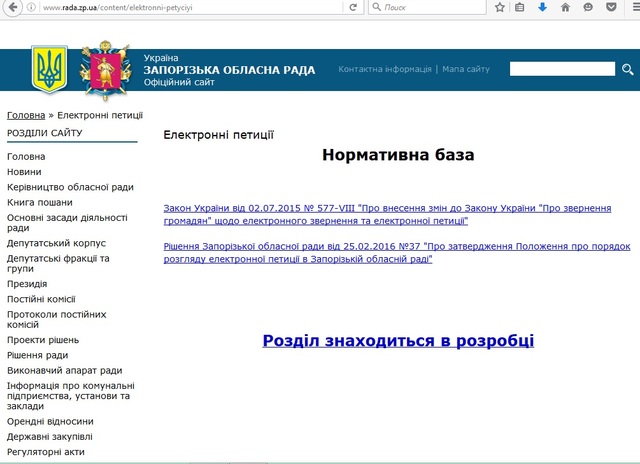The width and height of the screenshot is (640, 464).
Task: Go to browser home page icon
Action: 565,7
